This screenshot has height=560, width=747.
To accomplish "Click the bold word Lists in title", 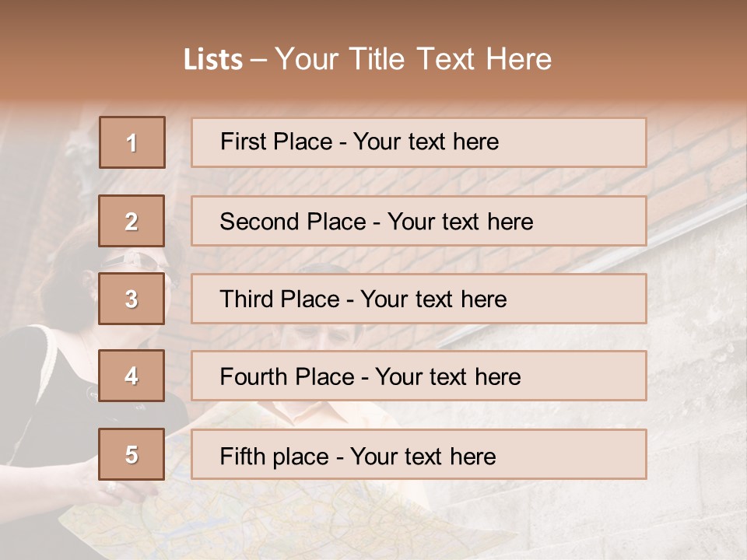I will point(213,59).
